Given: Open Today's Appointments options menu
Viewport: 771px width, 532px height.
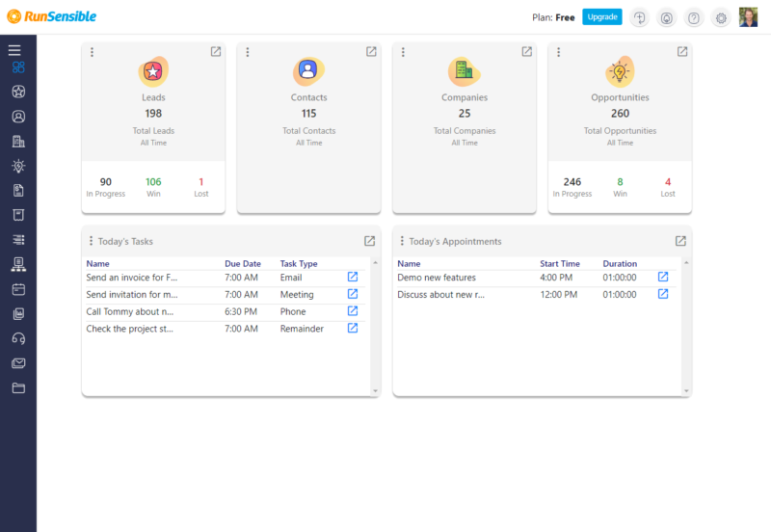Looking at the screenshot, I should coord(402,240).
